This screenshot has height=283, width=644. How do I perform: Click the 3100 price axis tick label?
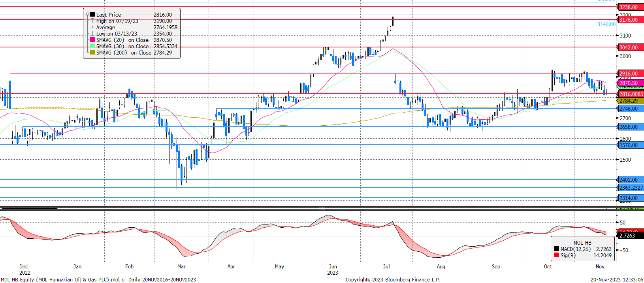coord(625,36)
